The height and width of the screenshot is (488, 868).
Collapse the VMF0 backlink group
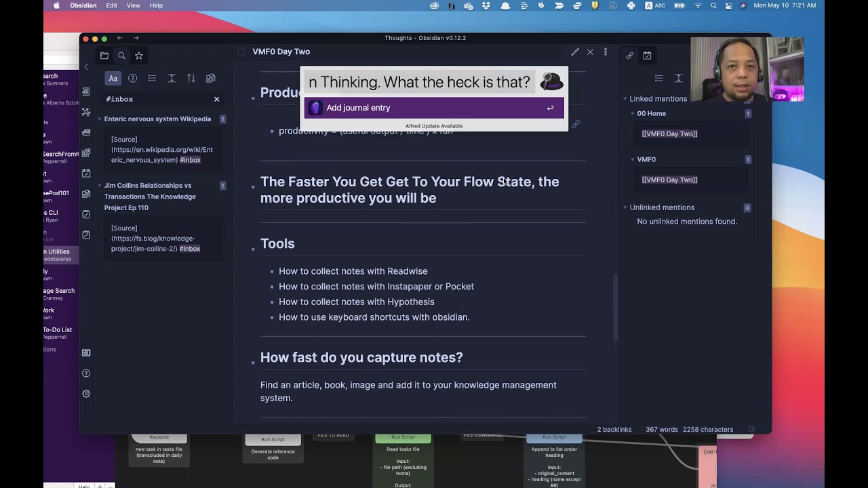coord(633,160)
